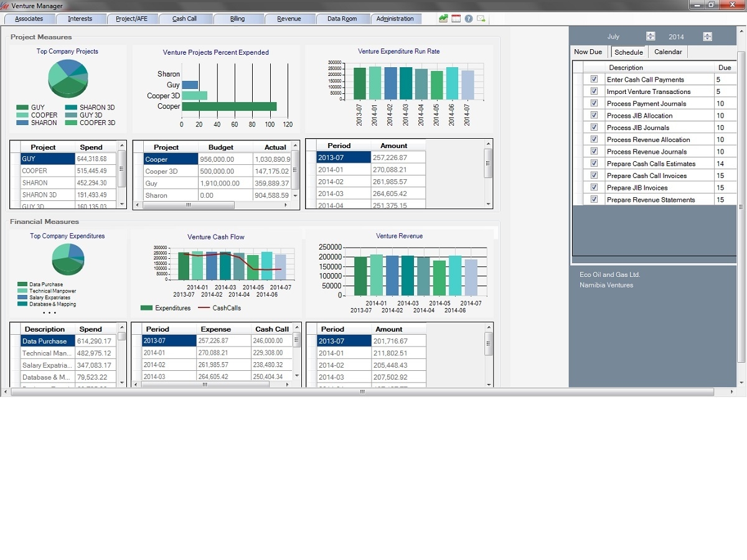747x560 pixels.
Task: Open the Cash Call menu tab
Action: tap(184, 19)
